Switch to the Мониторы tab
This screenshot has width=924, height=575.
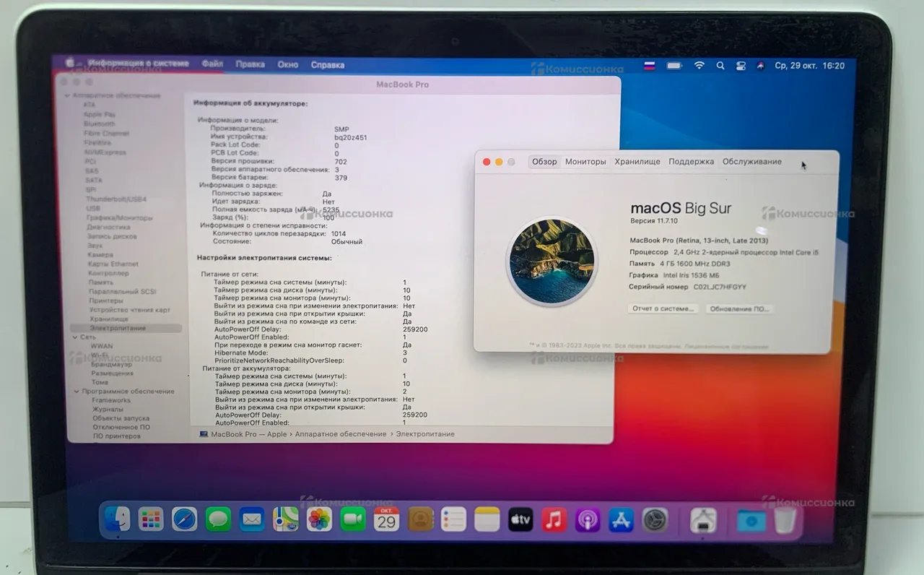click(585, 162)
